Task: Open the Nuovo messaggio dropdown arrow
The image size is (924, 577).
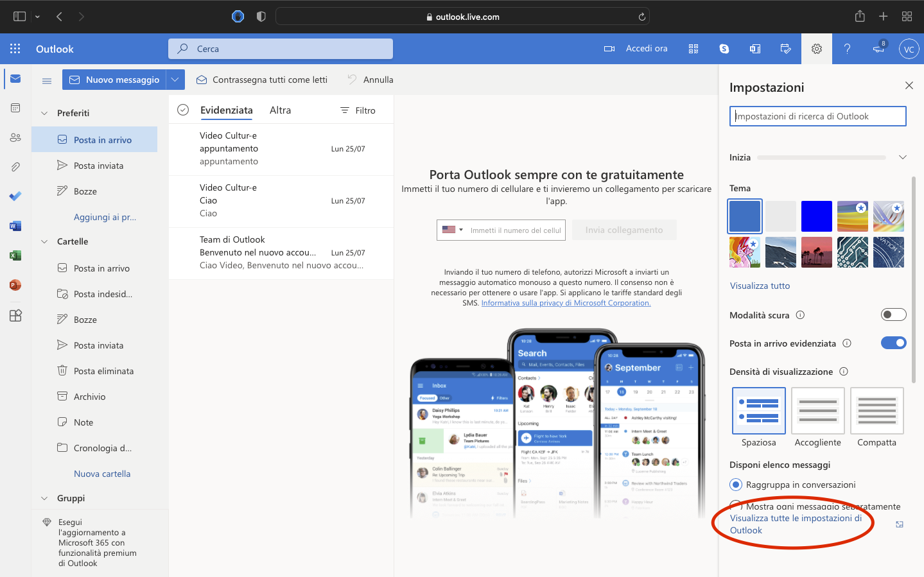Action: 175,80
